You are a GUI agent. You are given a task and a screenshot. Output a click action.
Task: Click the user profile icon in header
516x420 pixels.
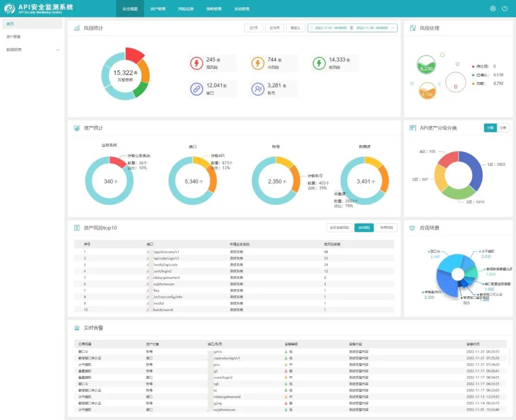pos(493,9)
